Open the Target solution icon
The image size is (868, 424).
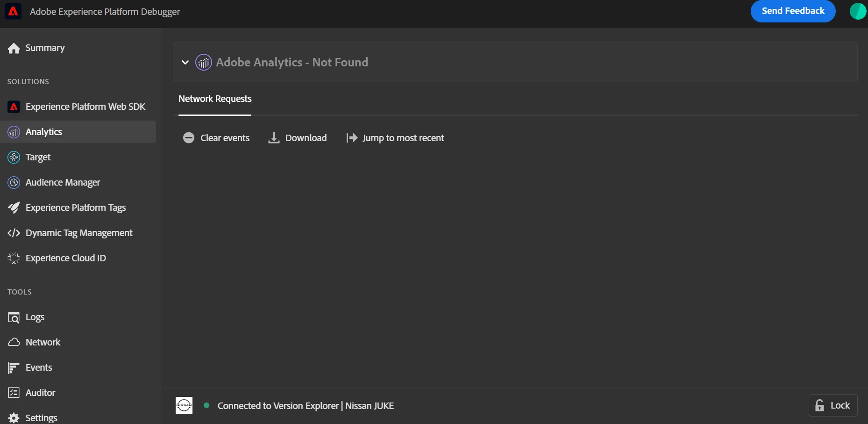(14, 158)
